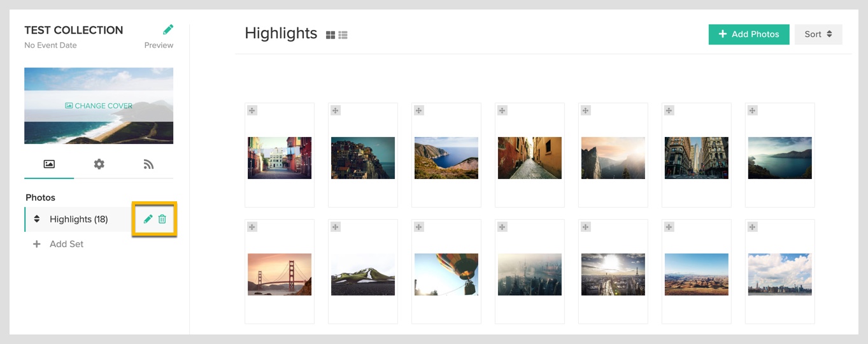Image resolution: width=868 pixels, height=344 pixels.
Task: Click the Add Photos button
Action: pos(749,34)
